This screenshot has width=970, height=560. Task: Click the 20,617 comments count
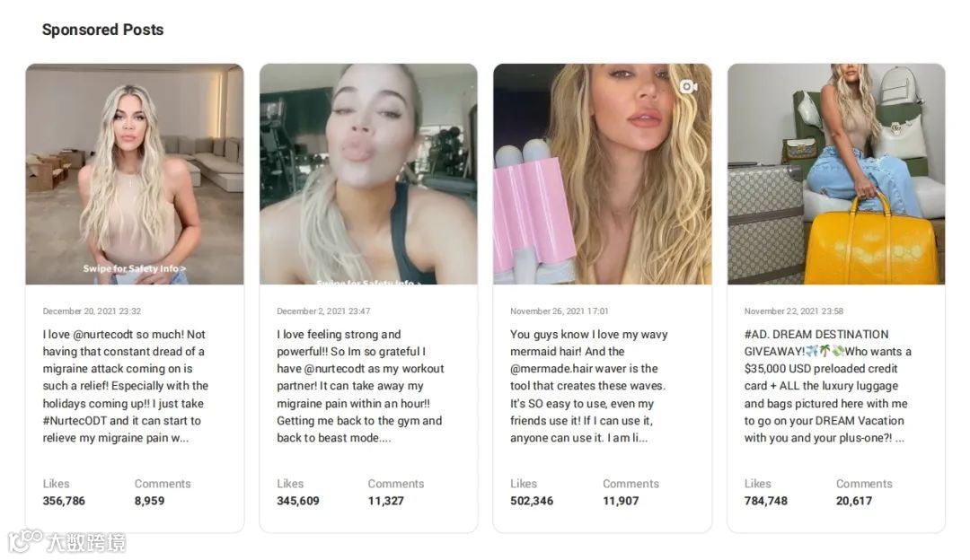854,501
